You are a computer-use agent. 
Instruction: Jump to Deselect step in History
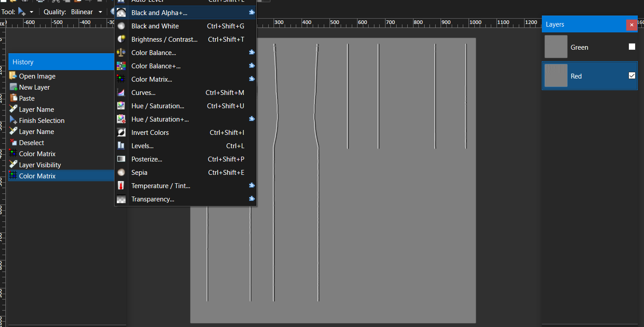pos(32,142)
